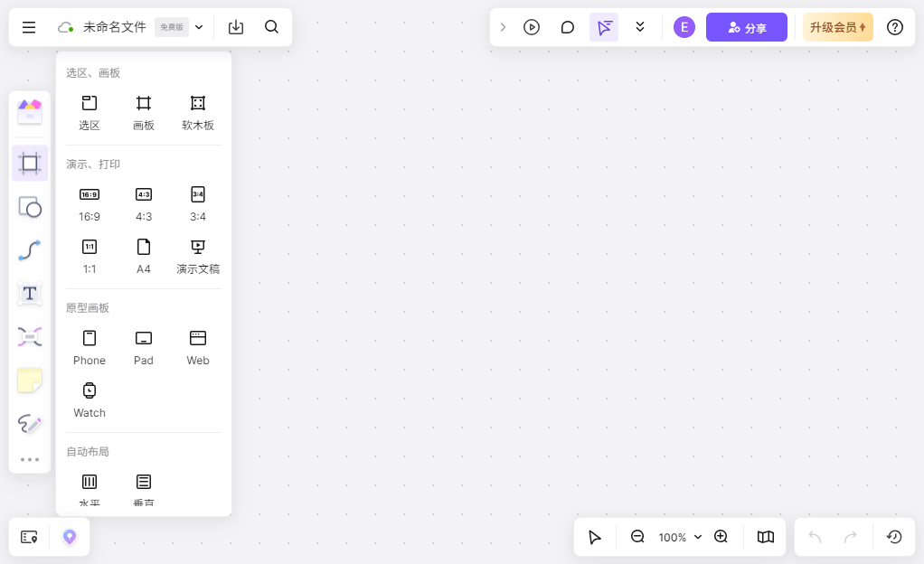Start presentation with the play icon
Viewport: 924px width, 564px height.
(x=532, y=27)
